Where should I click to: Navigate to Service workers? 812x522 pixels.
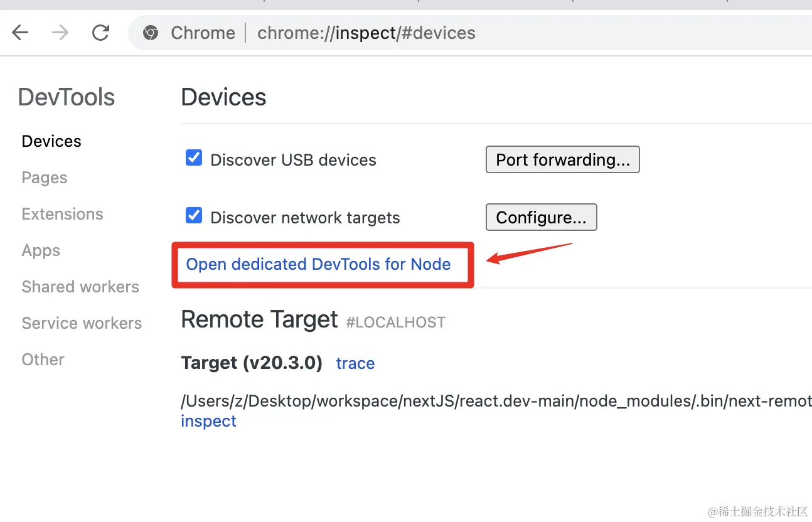coord(82,323)
